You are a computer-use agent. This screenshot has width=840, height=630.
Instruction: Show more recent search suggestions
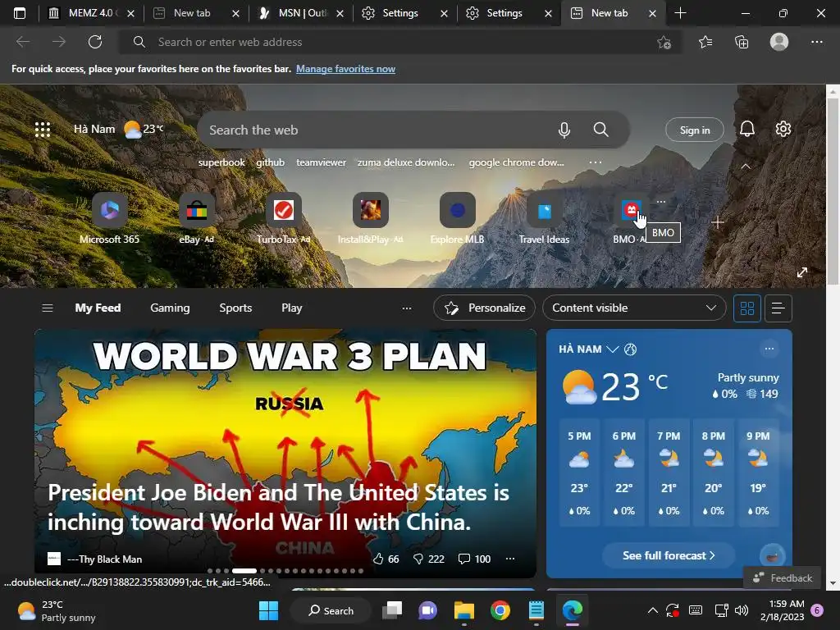point(596,162)
